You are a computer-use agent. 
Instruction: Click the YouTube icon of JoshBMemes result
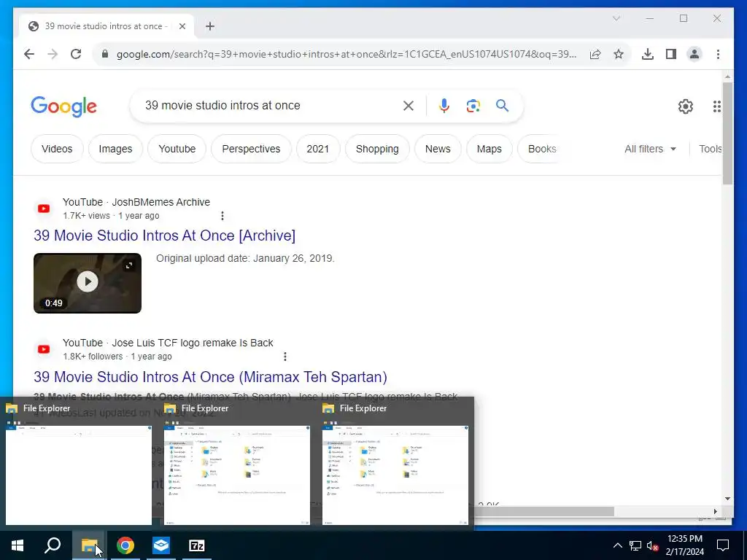pyautogui.click(x=44, y=209)
